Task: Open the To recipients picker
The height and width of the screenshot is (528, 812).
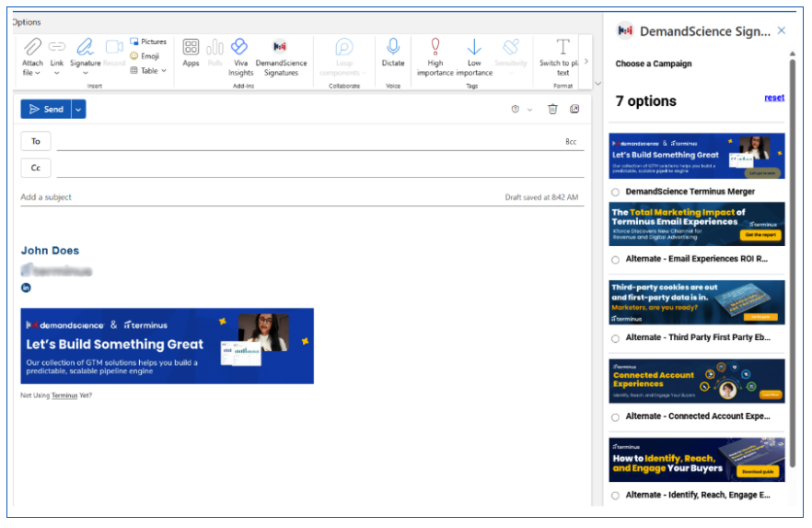Action: (x=36, y=142)
